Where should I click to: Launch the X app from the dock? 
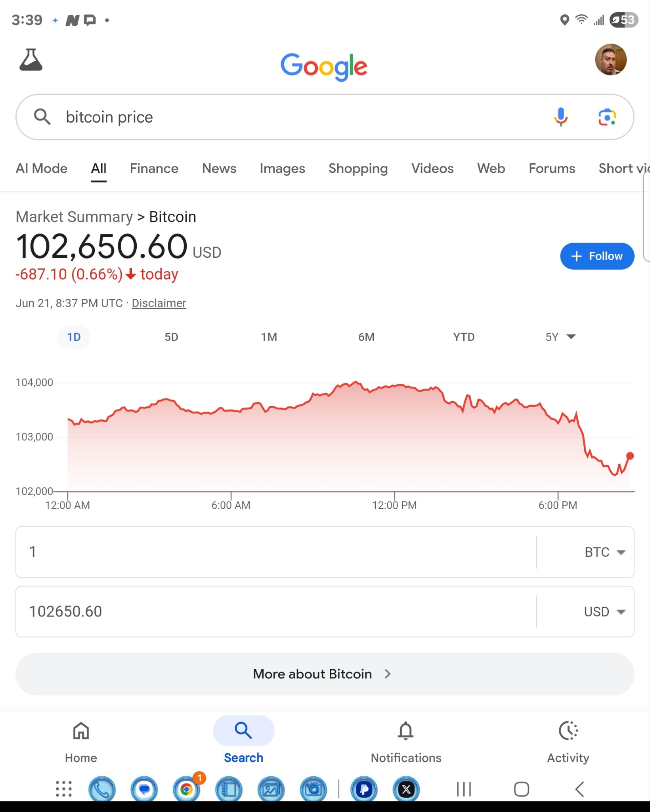406,789
